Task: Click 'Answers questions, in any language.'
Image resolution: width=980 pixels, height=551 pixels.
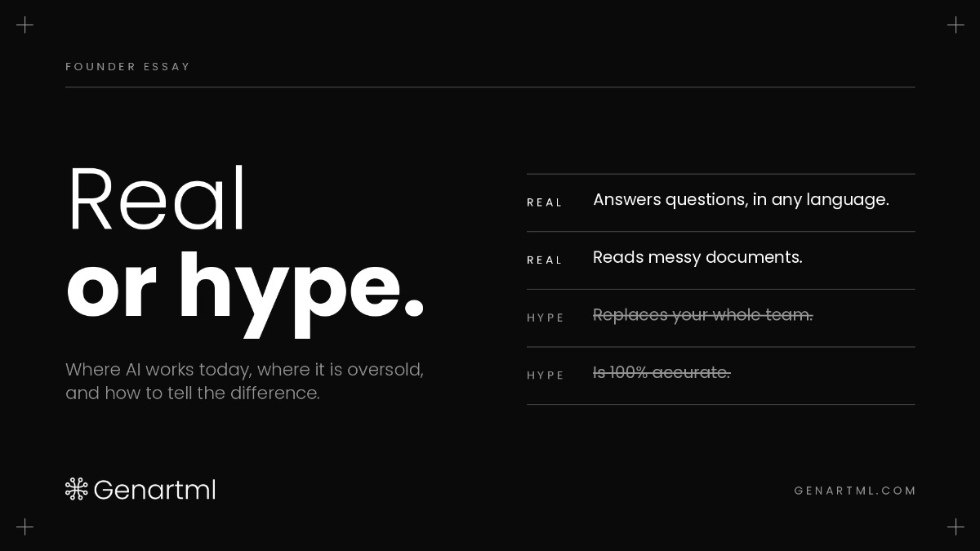Action: pos(741,200)
